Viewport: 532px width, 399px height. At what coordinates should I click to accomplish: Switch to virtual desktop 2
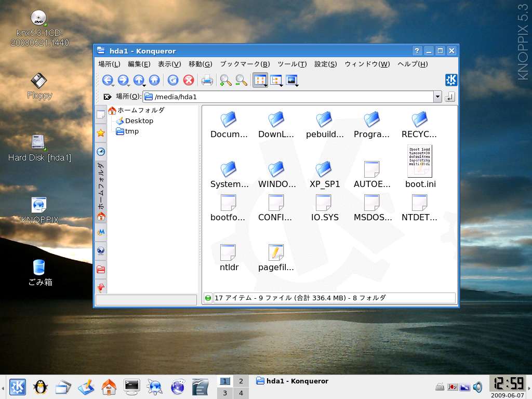click(x=241, y=381)
